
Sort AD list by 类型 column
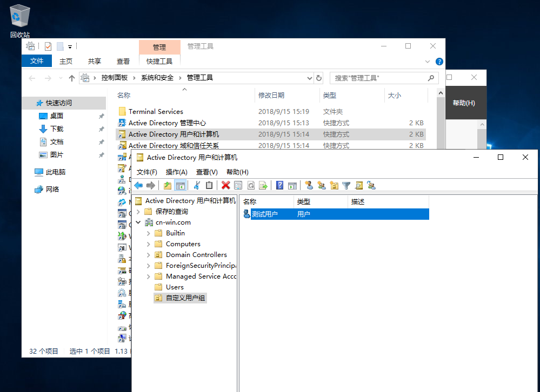321,202
